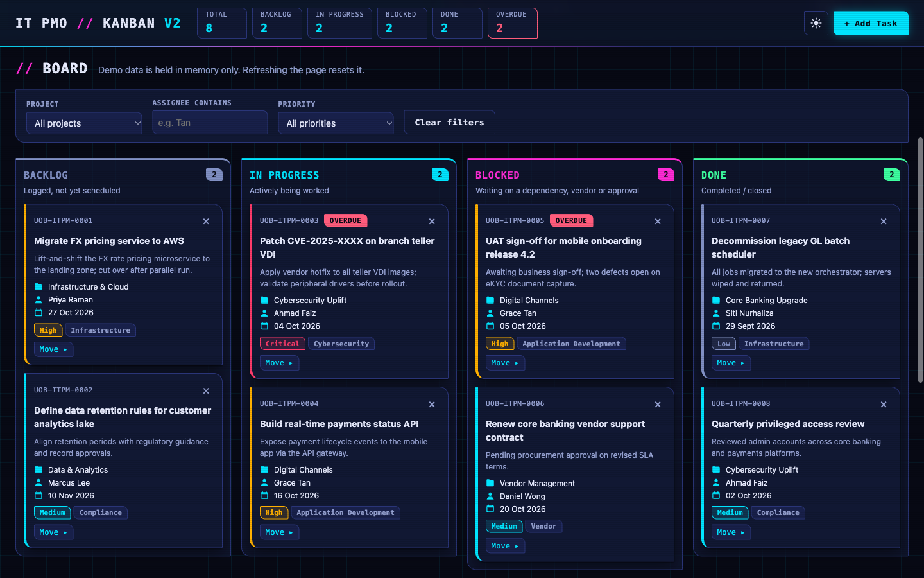
Task: Expand Move options for payments status API card
Action: point(279,532)
